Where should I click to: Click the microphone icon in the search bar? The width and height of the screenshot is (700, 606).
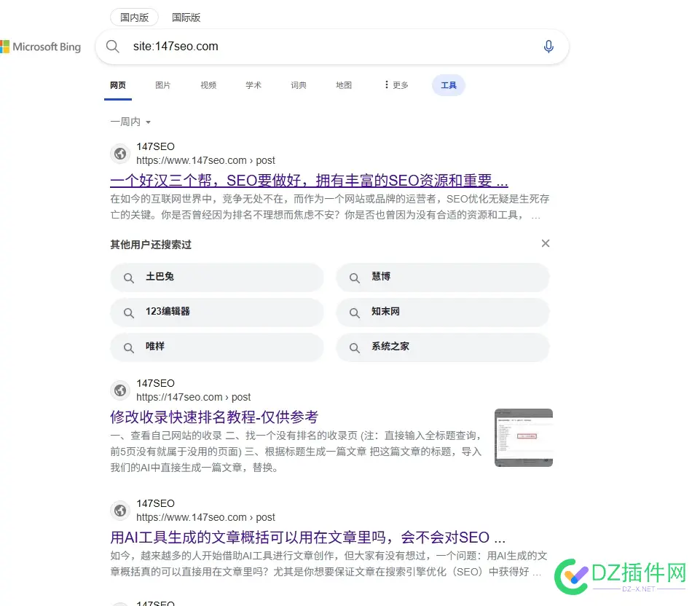point(548,46)
